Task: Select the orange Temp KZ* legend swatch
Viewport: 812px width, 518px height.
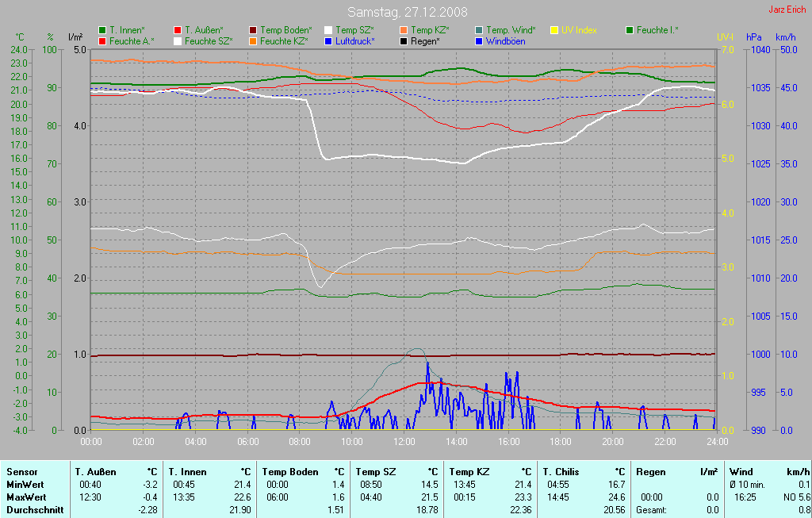Action: tap(404, 31)
